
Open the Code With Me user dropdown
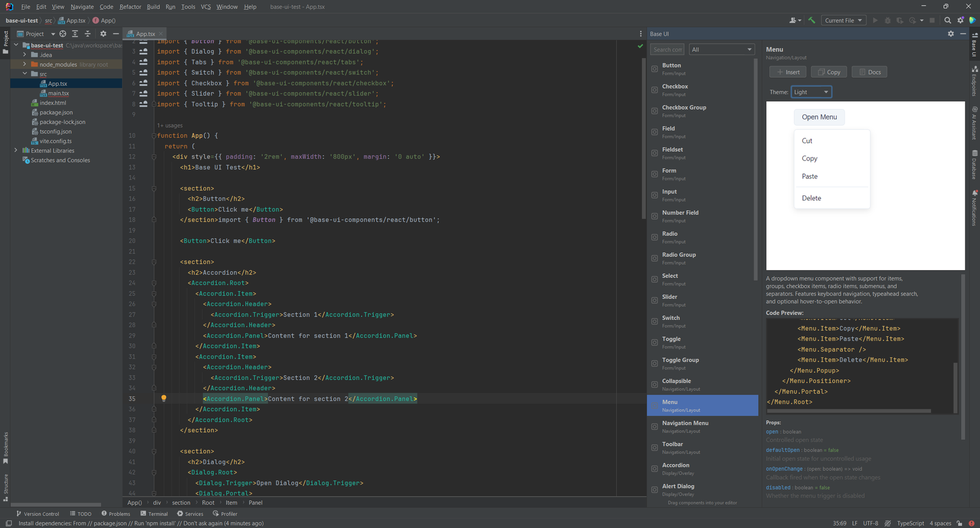(795, 20)
